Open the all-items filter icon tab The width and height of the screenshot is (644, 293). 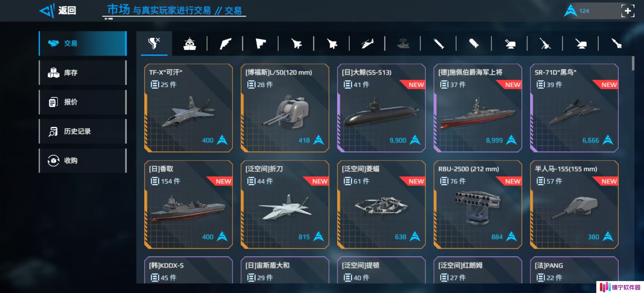pos(154,43)
